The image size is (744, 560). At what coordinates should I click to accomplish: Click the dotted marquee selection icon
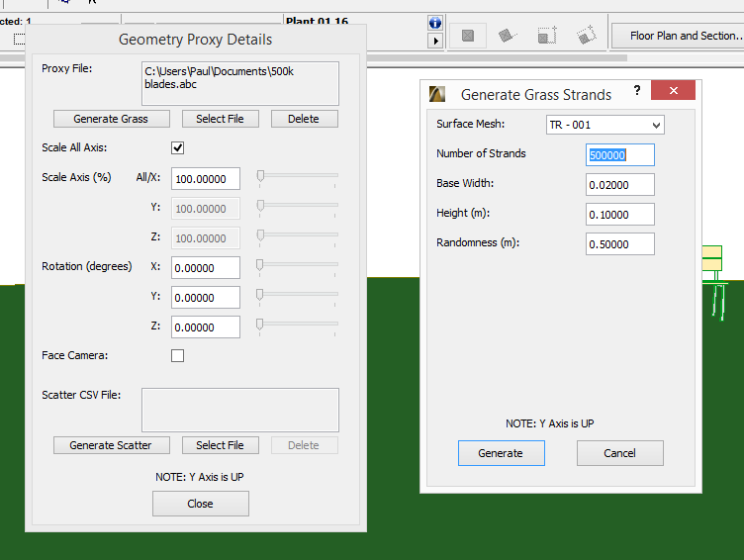(19, 39)
